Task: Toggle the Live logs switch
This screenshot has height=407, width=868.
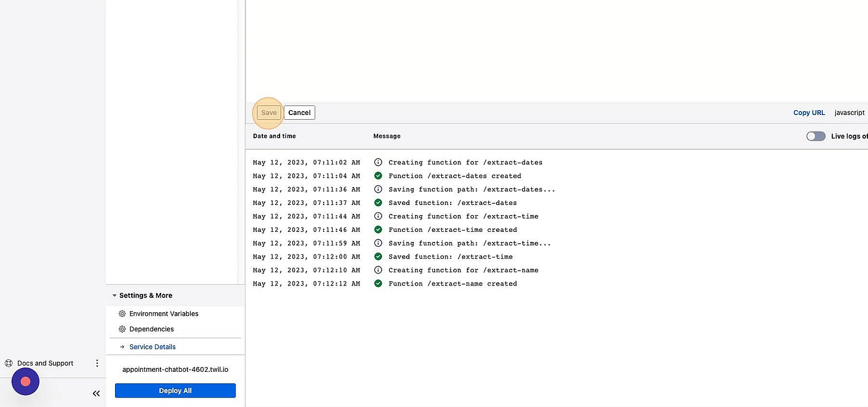Action: 816,136
